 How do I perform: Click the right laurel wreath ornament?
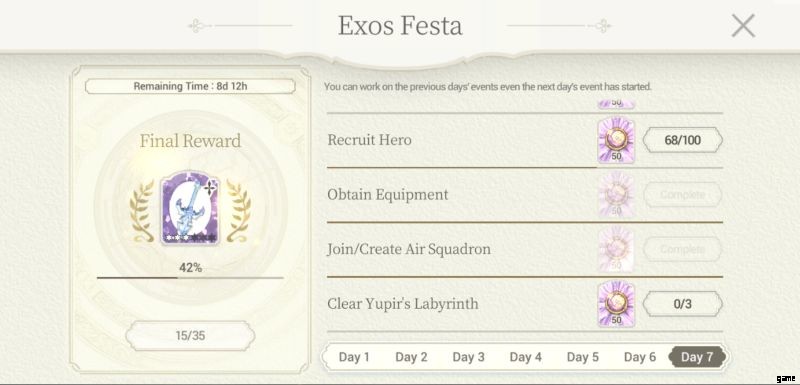click(238, 211)
